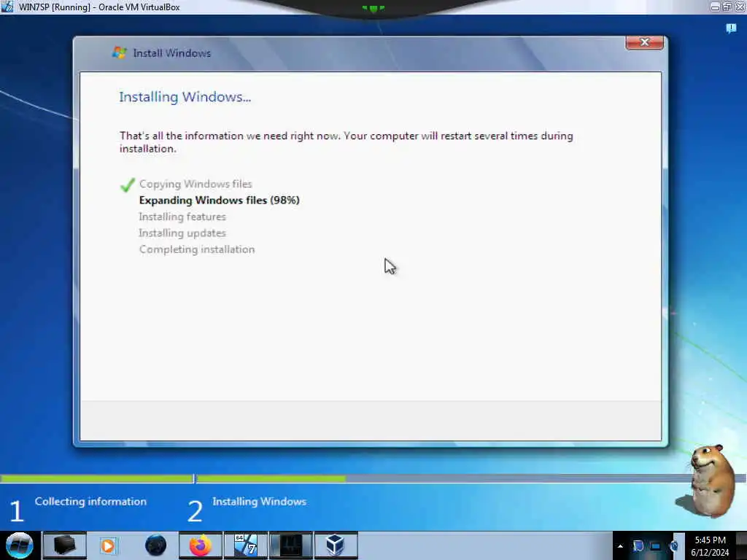Click the green checkmark beside Copying Windows files
This screenshot has height=560, width=747.
128,184
